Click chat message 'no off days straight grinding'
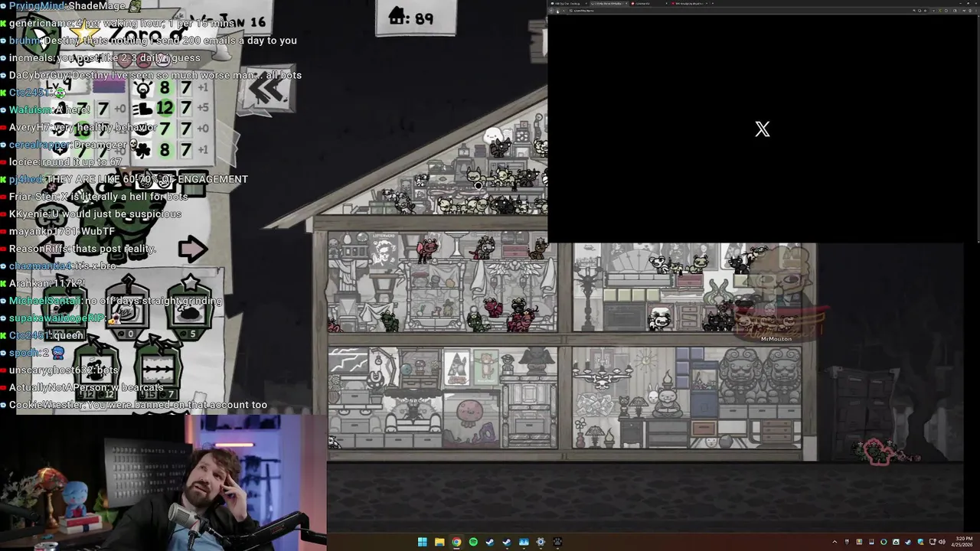 (x=154, y=301)
